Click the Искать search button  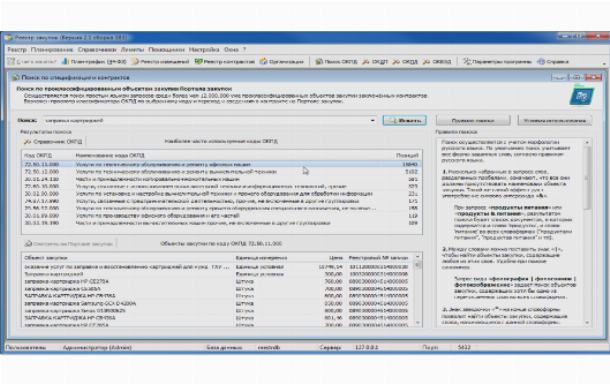(405, 120)
